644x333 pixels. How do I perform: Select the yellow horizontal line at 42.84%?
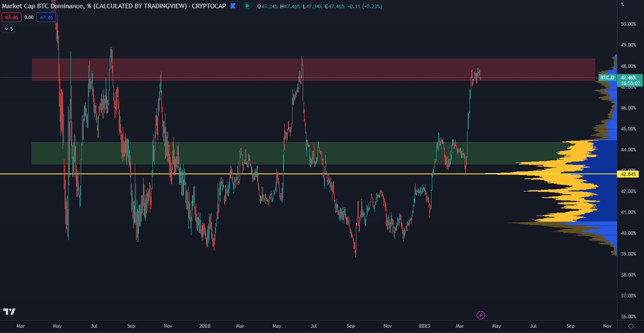tap(246, 174)
